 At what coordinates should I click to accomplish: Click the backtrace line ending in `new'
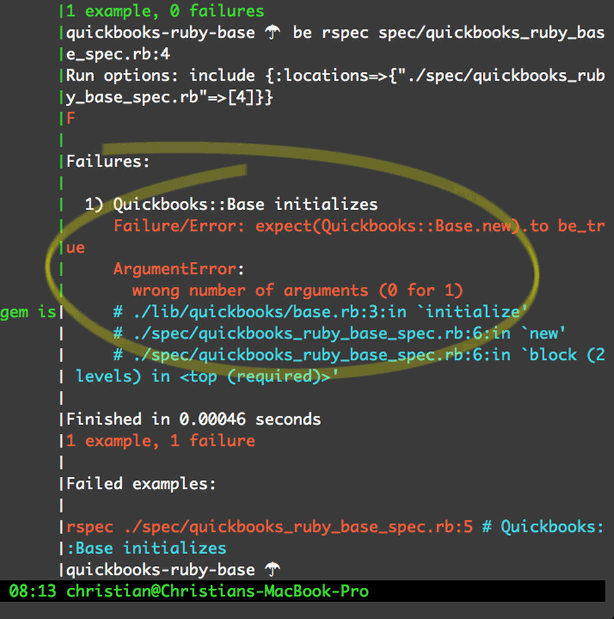tap(339, 334)
